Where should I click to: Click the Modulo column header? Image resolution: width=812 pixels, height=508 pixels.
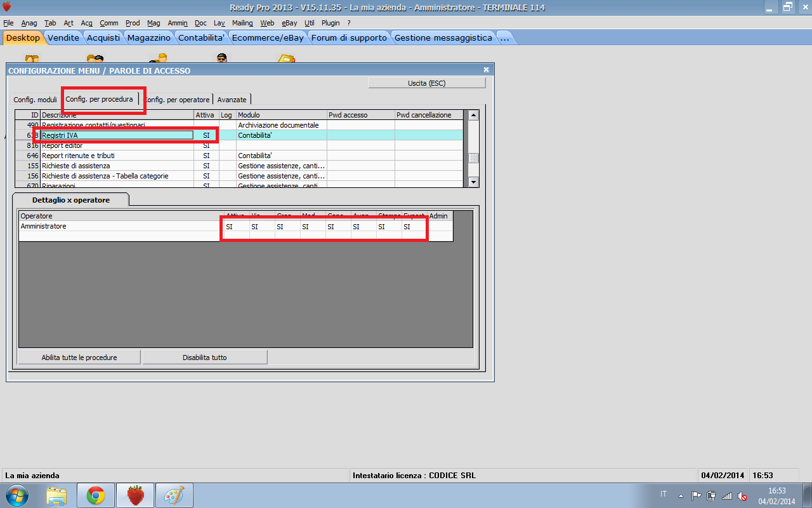(x=282, y=115)
